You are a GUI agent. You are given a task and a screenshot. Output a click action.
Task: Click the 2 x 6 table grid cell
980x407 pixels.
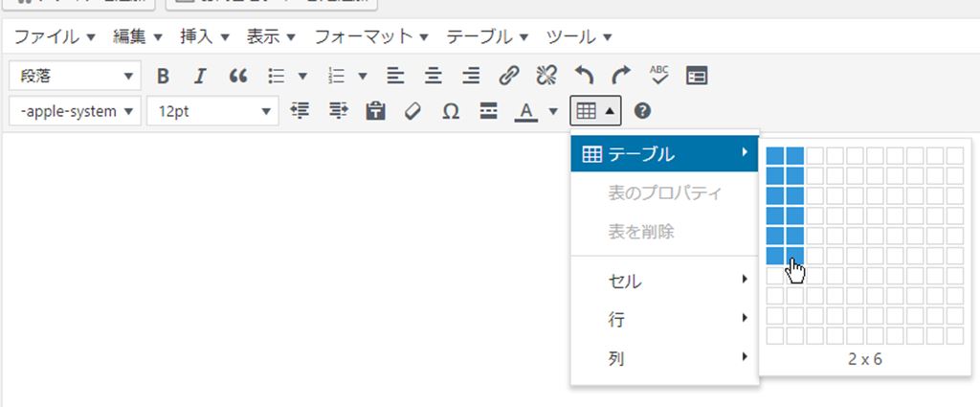coord(794,256)
